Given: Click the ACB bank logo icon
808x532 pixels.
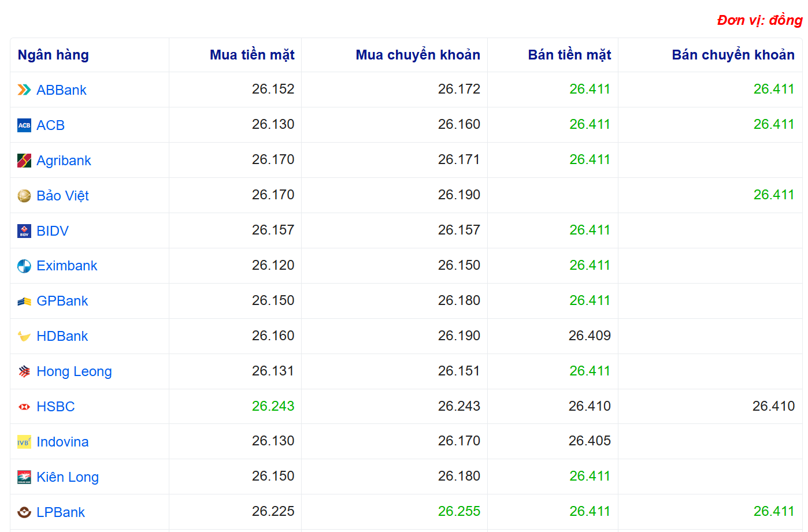Looking at the screenshot, I should [24, 125].
